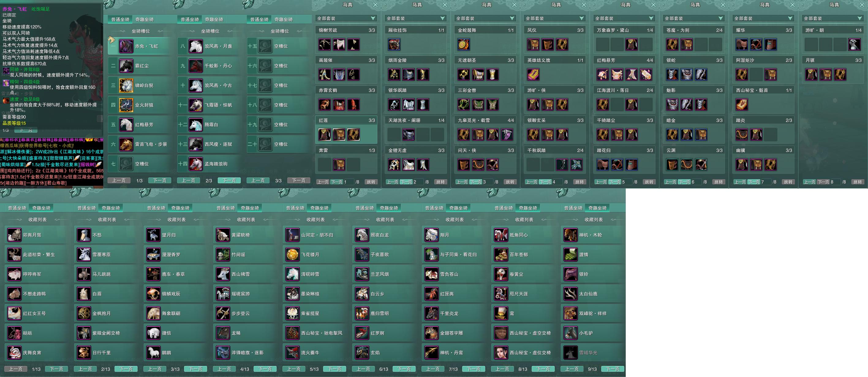Screen dimensions: 868x377
Task: Click 下一页 button beside the 1/13 indicator
Action: [57, 369]
